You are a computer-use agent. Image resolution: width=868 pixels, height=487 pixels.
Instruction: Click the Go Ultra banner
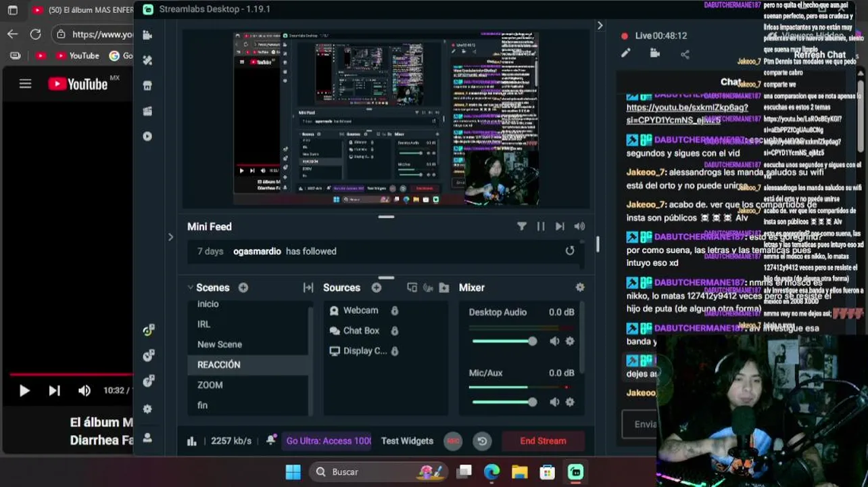point(328,441)
